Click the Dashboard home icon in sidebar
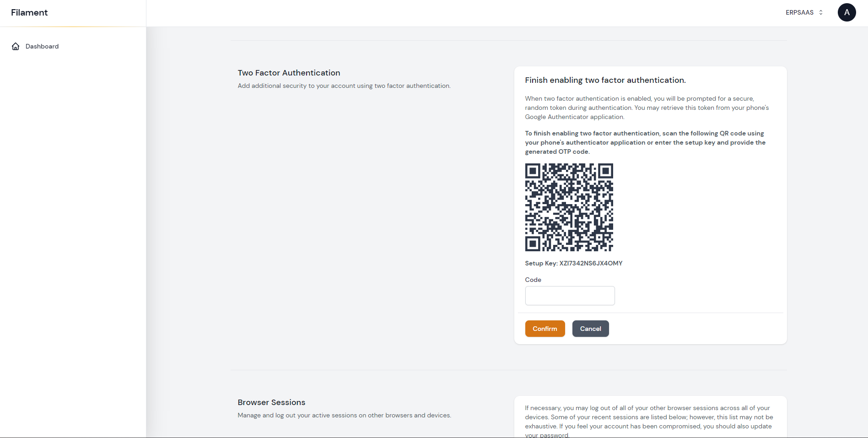The width and height of the screenshot is (868, 438). 15,46
